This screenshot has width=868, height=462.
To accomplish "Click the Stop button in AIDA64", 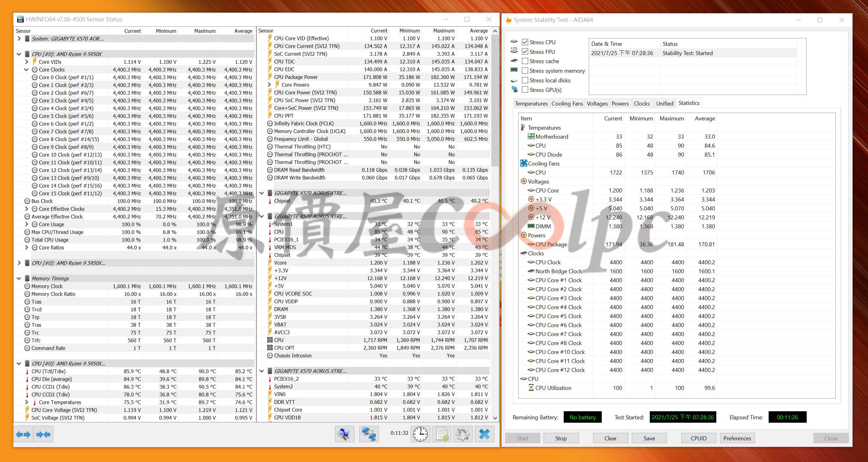I will point(561,438).
